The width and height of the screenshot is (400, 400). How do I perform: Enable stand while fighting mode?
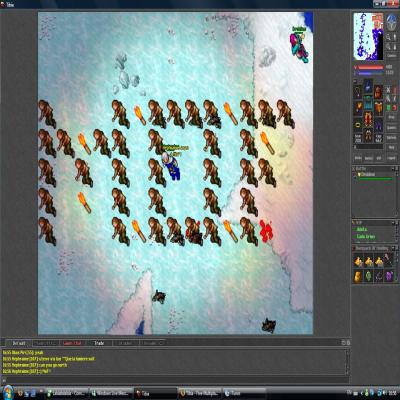click(x=395, y=90)
